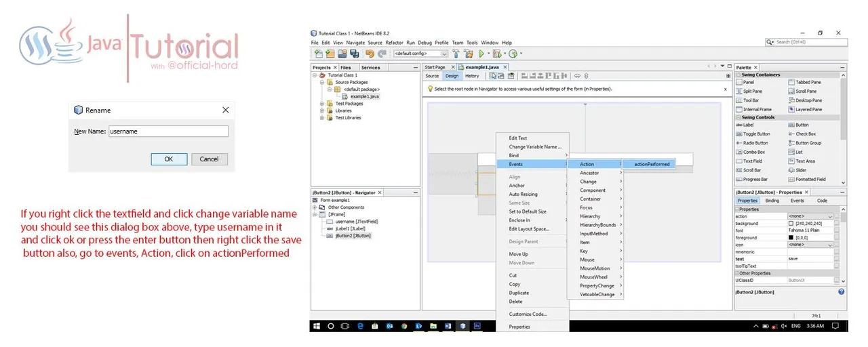Pick Slider from the palette

tap(798, 170)
